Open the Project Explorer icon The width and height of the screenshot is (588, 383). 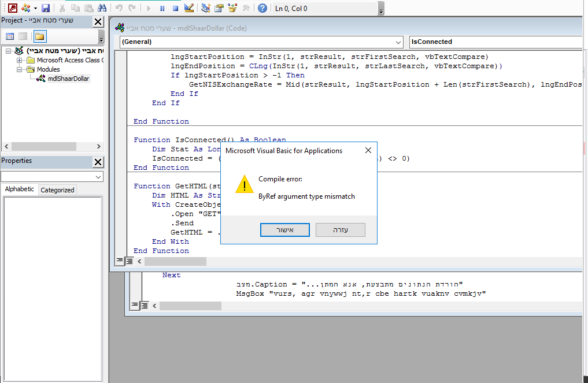205,8
